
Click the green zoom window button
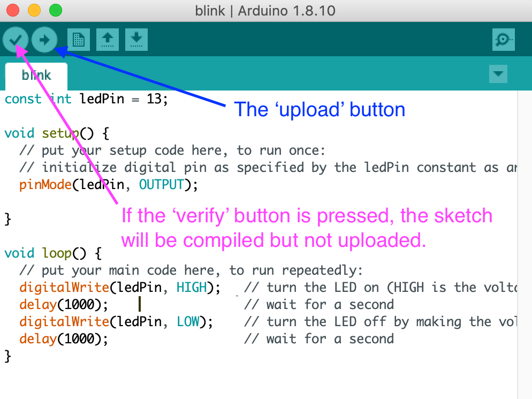pos(56,10)
